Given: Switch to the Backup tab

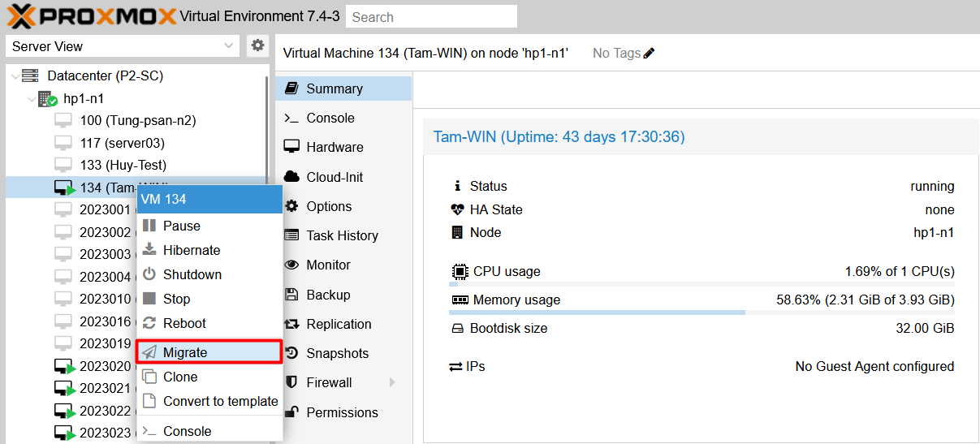Looking at the screenshot, I should point(328,295).
